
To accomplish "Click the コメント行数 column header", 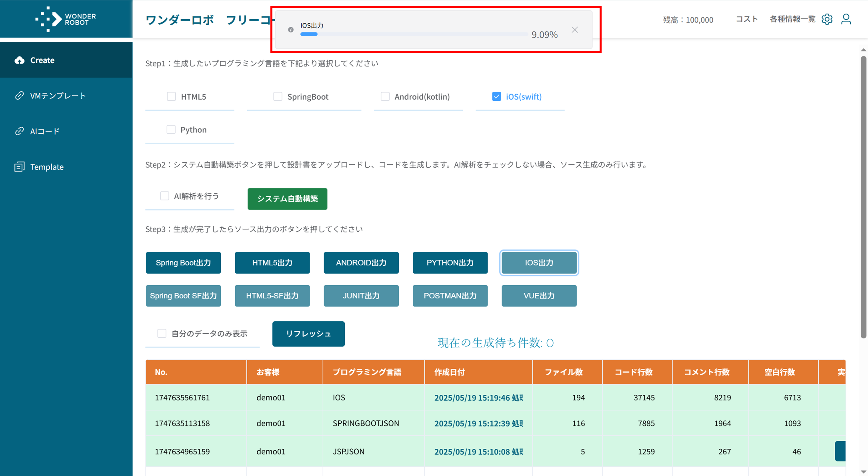I will click(710, 372).
